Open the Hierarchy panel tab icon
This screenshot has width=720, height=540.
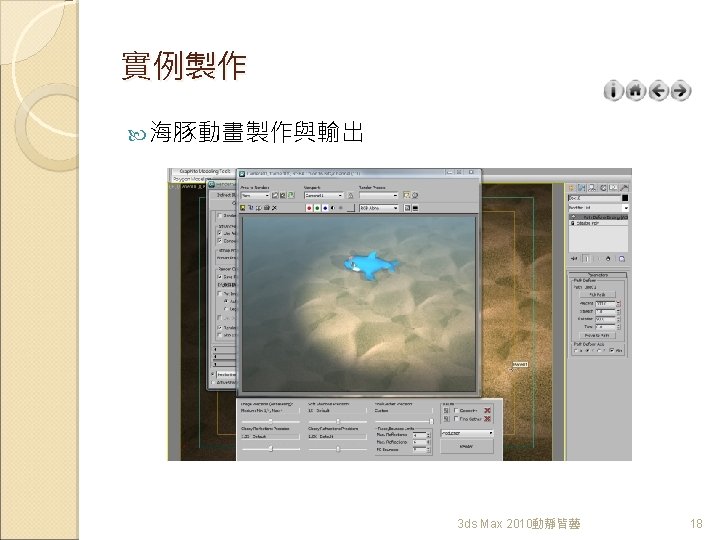[x=592, y=188]
